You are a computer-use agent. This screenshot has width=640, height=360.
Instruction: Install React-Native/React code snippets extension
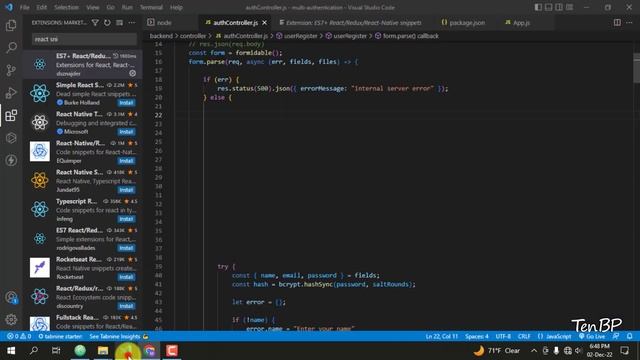tap(126, 161)
